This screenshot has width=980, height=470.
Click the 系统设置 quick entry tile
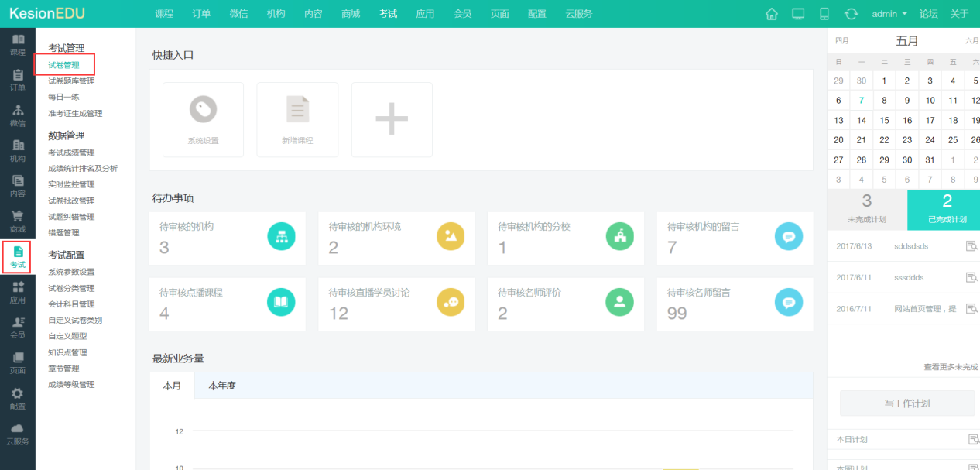point(203,119)
